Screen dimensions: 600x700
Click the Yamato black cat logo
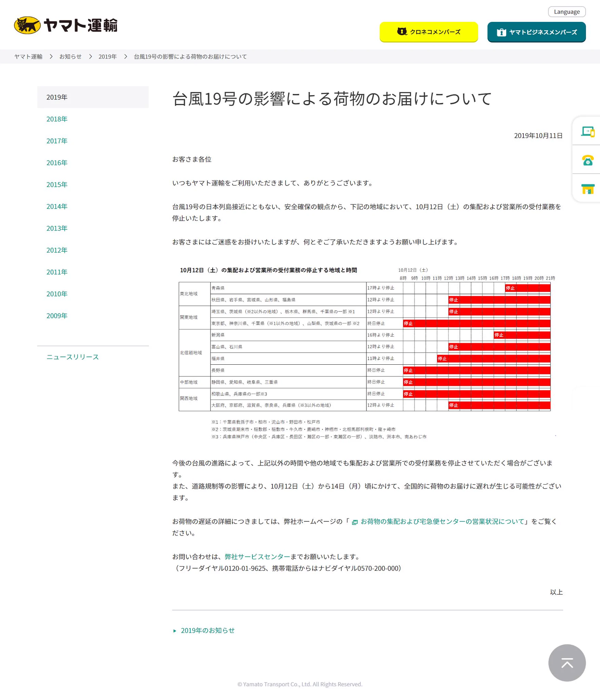[27, 25]
